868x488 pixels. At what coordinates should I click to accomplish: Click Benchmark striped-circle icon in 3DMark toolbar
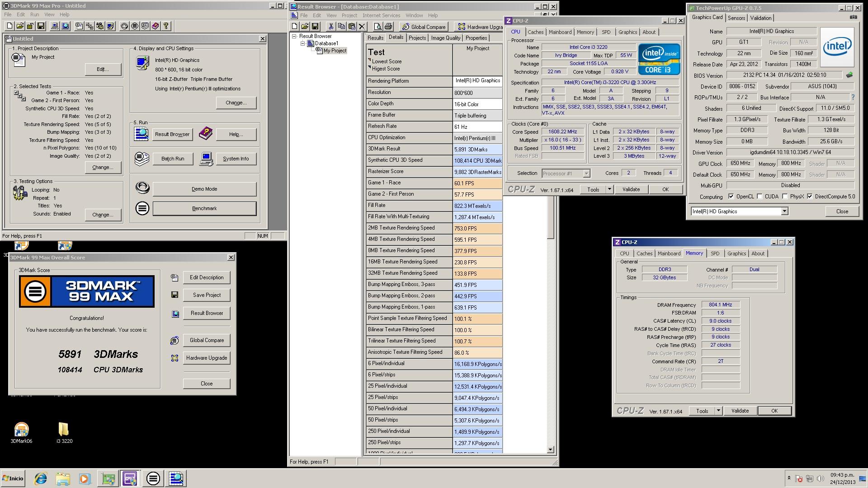tap(135, 26)
